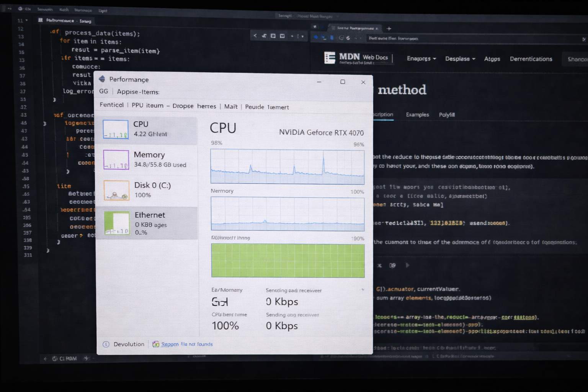Collapse the fold arrow at line 11
The image size is (588, 392).
click(x=26, y=20)
